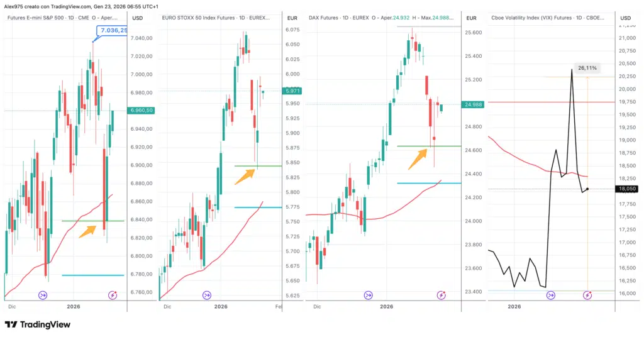Image resolution: width=644 pixels, height=337 pixels.
Task: Click the lightning bolt icon under VIX chart
Action: click(587, 294)
